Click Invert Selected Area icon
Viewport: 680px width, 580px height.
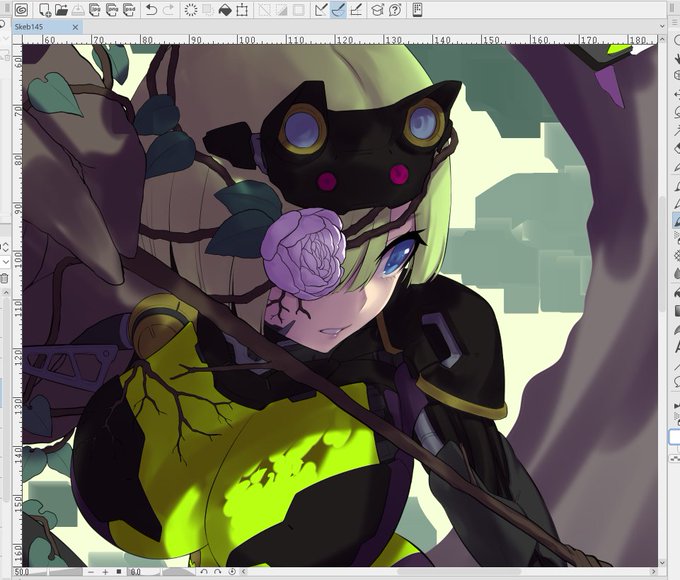(x=281, y=10)
